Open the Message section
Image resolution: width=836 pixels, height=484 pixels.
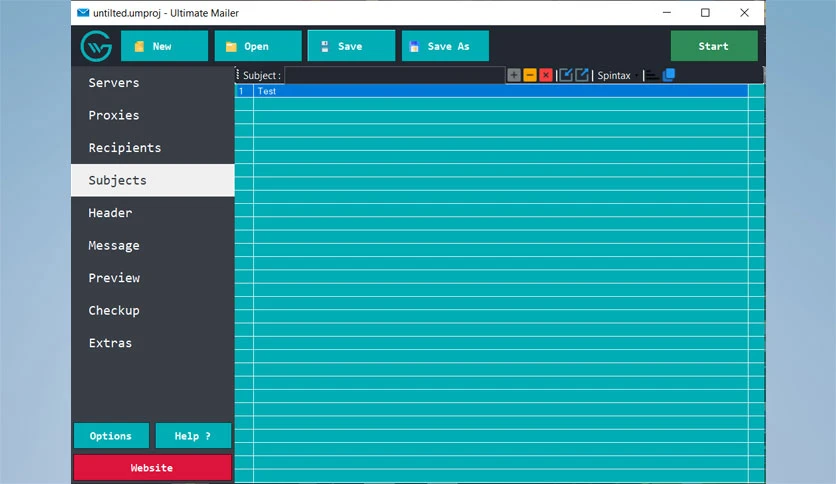point(152,245)
